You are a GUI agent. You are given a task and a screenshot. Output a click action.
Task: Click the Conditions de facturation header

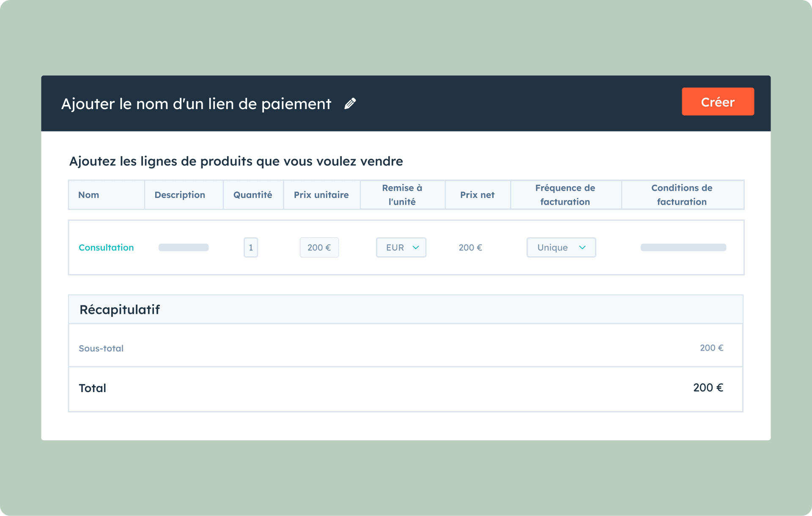tap(682, 195)
